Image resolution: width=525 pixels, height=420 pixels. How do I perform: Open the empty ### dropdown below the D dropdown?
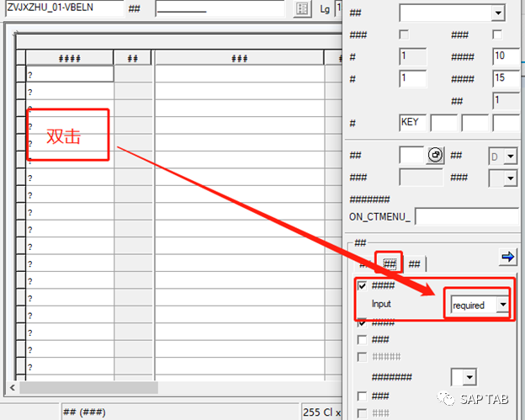503,178
